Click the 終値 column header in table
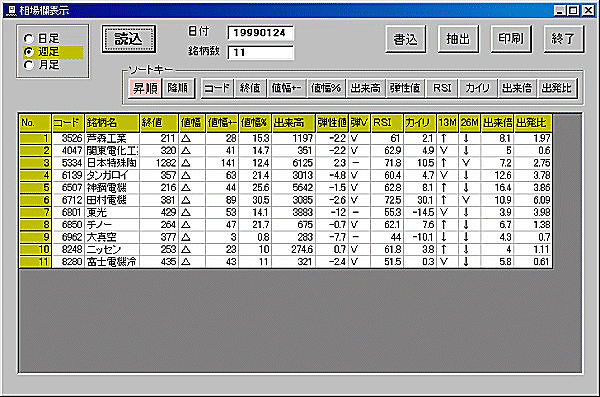Screen dimensions: 600x397 pos(159,123)
